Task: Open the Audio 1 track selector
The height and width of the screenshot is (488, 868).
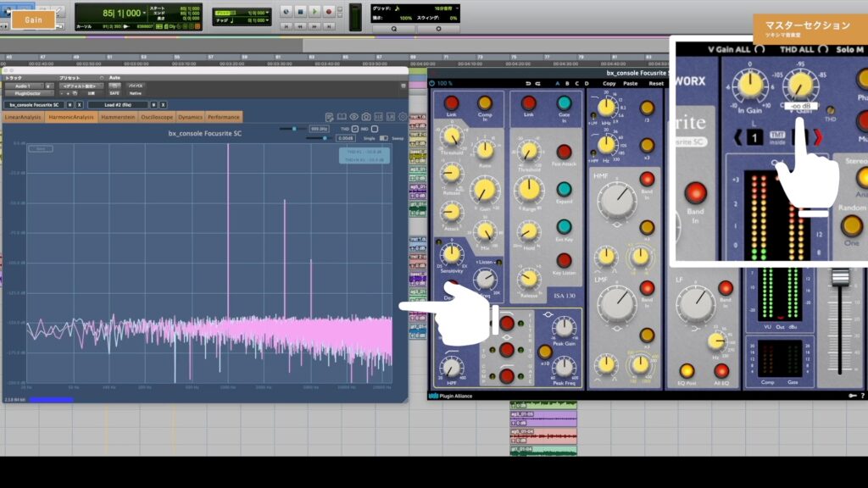Action: tap(23, 86)
